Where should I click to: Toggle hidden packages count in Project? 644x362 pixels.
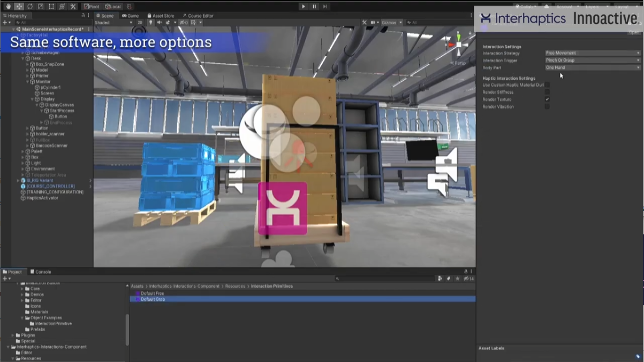point(469,279)
